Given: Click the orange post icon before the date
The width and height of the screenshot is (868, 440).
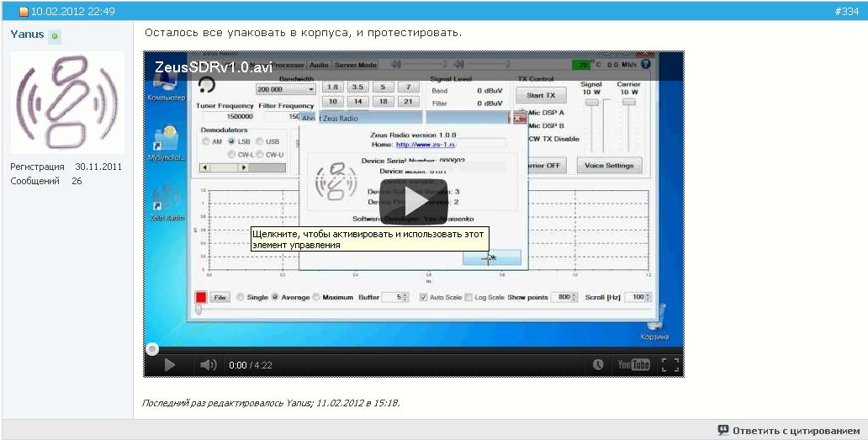Looking at the screenshot, I should [x=24, y=12].
